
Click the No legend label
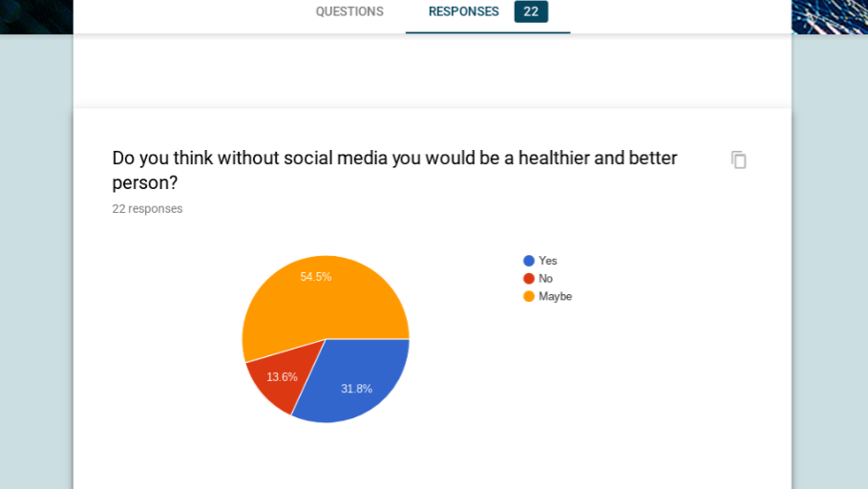point(546,279)
